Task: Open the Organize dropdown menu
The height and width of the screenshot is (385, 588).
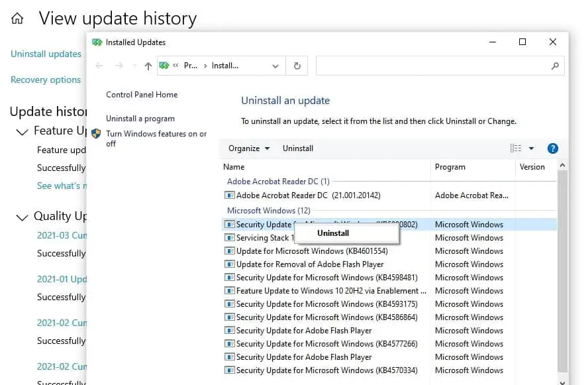Action: (249, 148)
